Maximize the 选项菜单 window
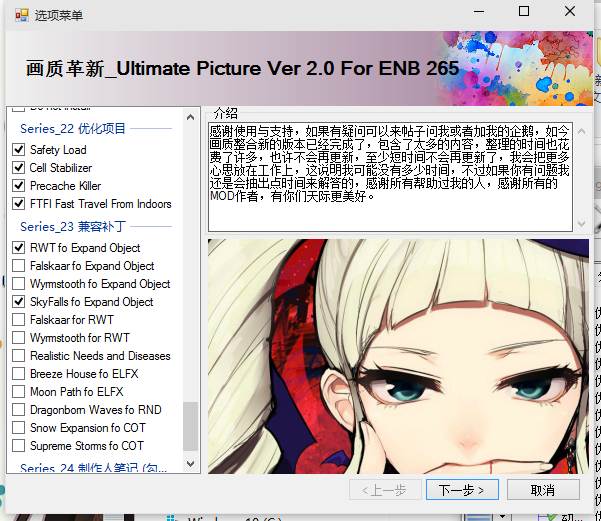This screenshot has width=601, height=521. point(524,11)
